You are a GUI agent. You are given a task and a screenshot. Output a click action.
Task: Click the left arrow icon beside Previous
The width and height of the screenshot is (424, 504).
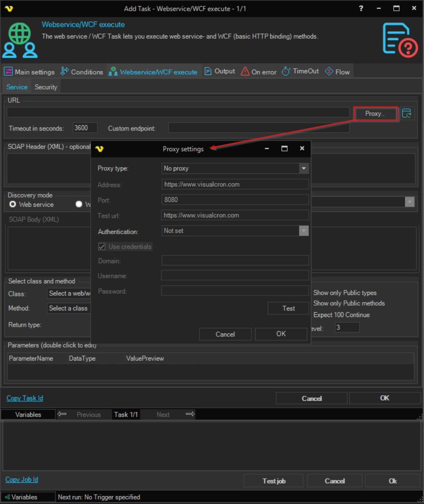(62, 414)
